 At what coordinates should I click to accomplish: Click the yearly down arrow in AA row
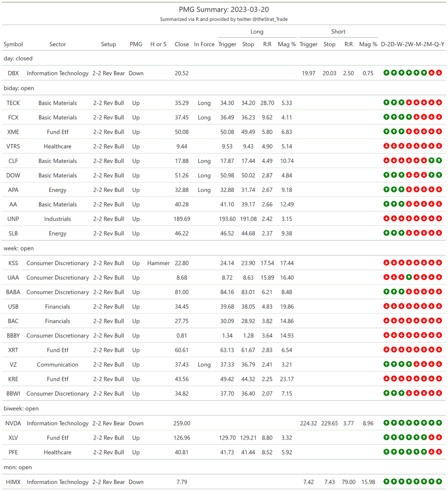click(x=439, y=204)
